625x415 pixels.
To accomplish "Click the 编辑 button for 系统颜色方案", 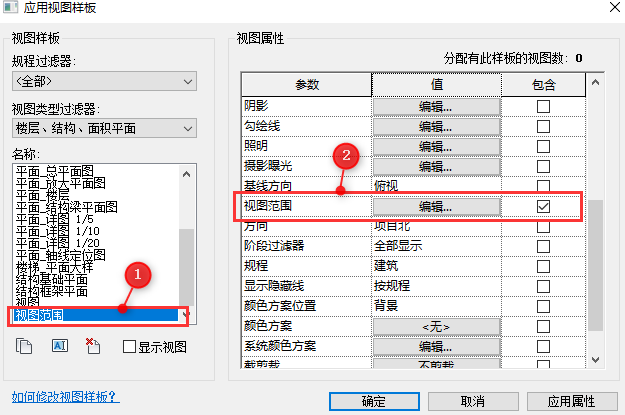I will 436,347.
